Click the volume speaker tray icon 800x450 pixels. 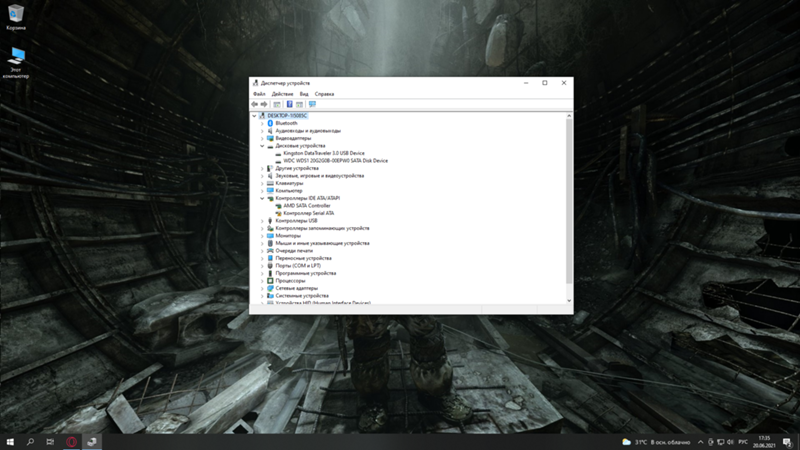click(730, 442)
